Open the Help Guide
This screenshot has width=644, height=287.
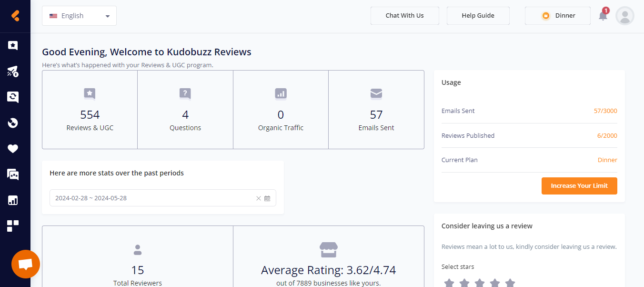point(478,16)
